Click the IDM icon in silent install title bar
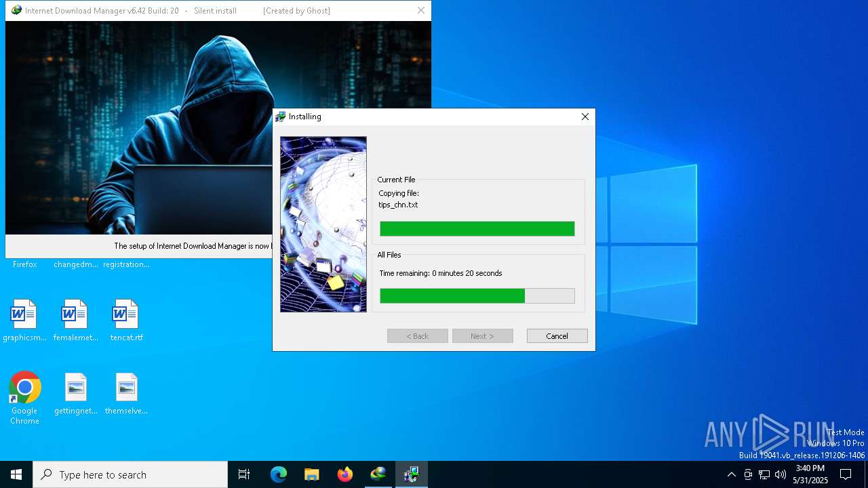Screen dimensions: 868x488 (x=16, y=10)
